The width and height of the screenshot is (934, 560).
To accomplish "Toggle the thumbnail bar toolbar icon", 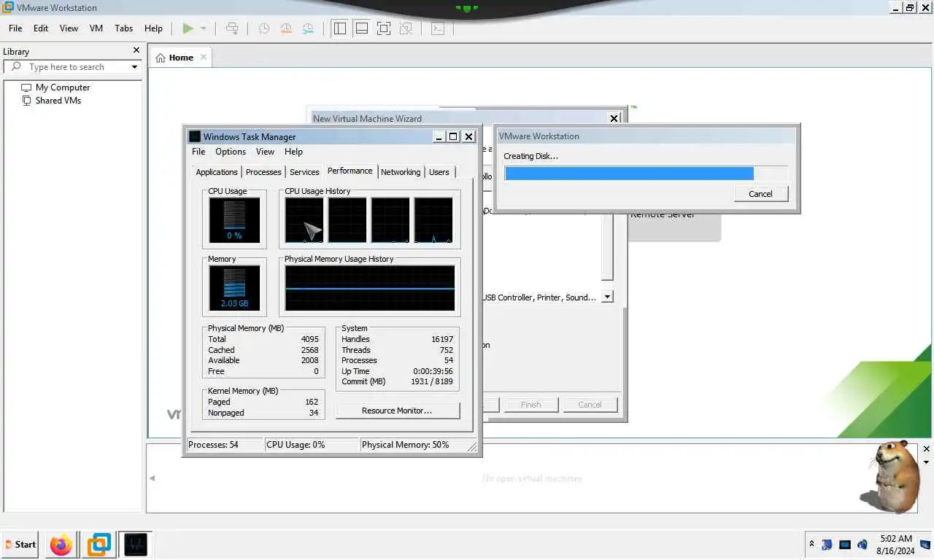I will 361,28.
